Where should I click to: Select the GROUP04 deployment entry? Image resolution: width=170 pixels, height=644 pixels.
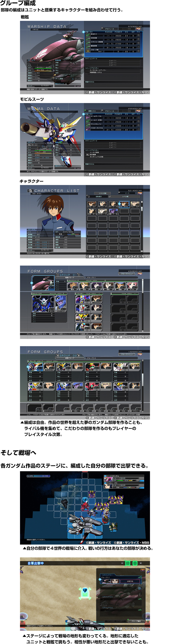(121, 612)
